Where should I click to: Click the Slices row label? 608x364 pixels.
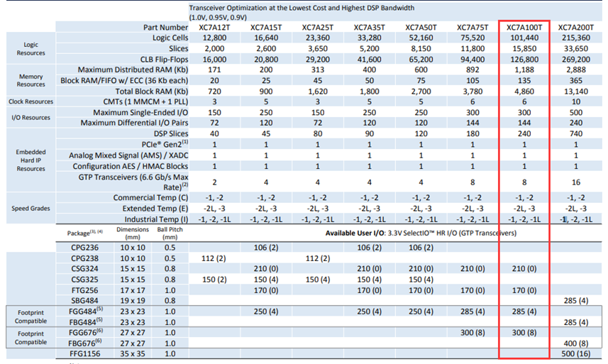click(178, 49)
